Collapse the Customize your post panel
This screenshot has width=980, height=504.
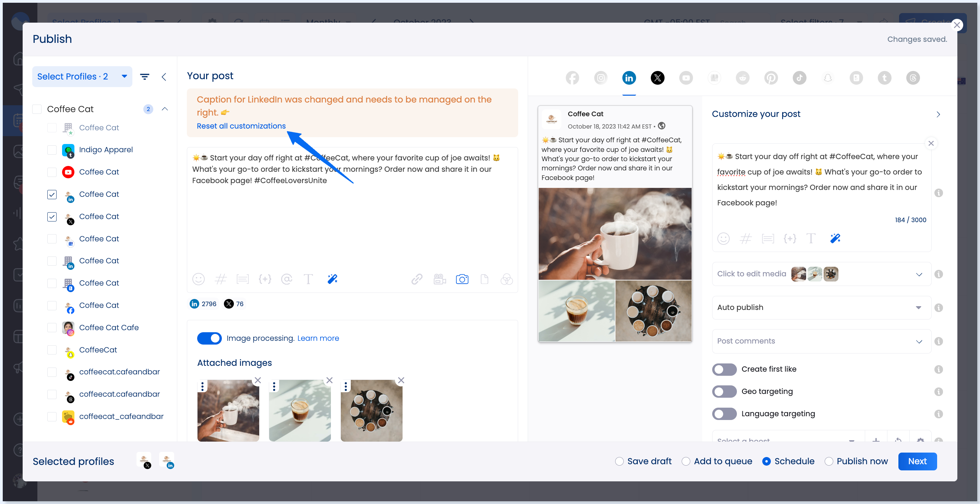pyautogui.click(x=938, y=114)
